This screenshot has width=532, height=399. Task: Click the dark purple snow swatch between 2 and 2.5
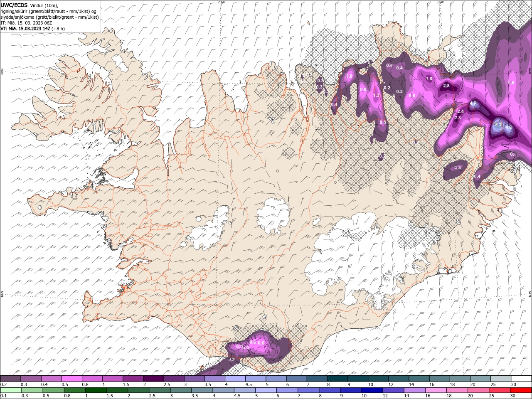[153, 379]
